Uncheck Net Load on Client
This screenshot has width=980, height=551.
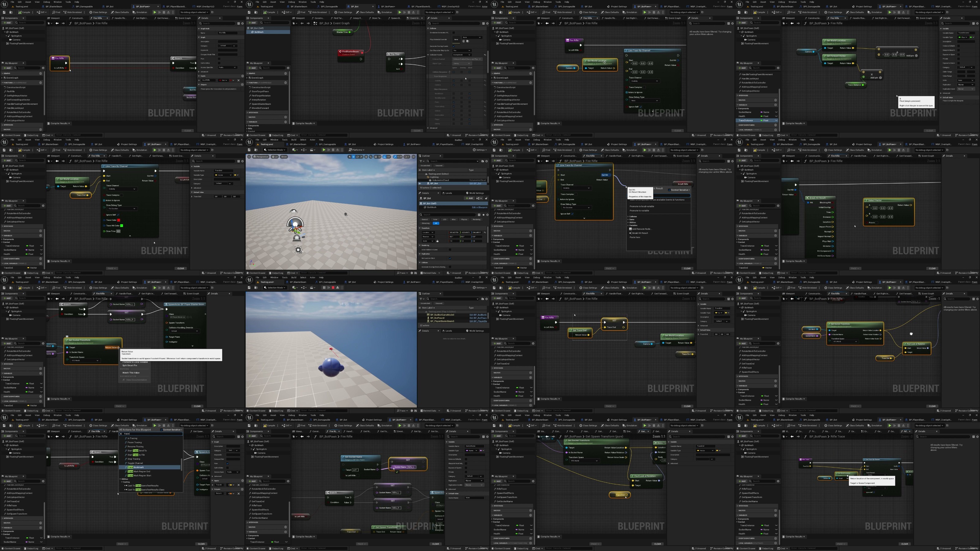pyautogui.click(x=450, y=258)
